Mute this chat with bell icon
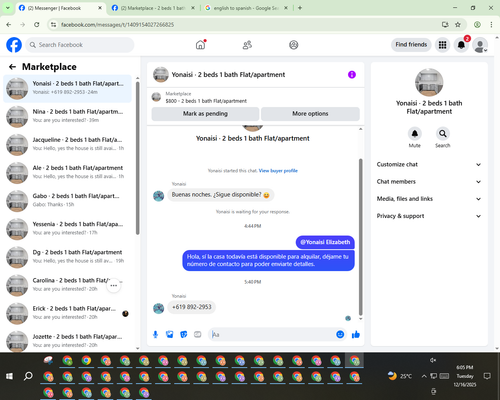500x400 pixels. [415, 134]
